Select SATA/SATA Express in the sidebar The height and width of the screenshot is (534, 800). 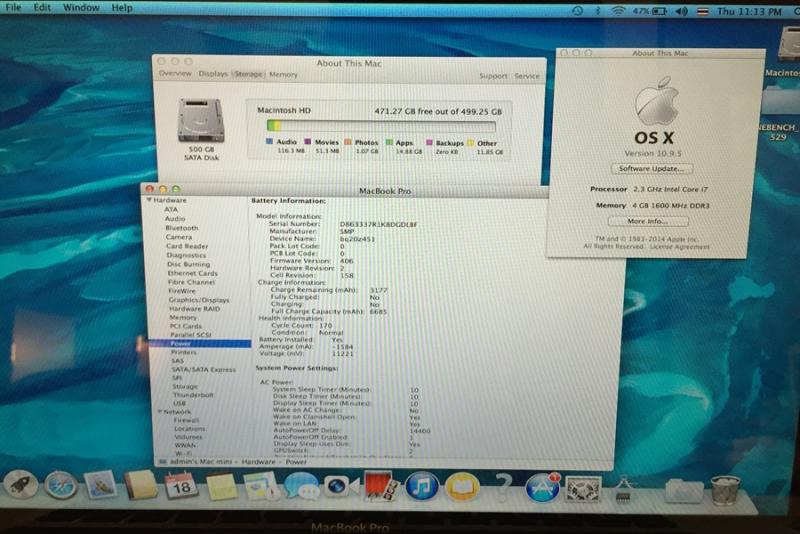204,369
